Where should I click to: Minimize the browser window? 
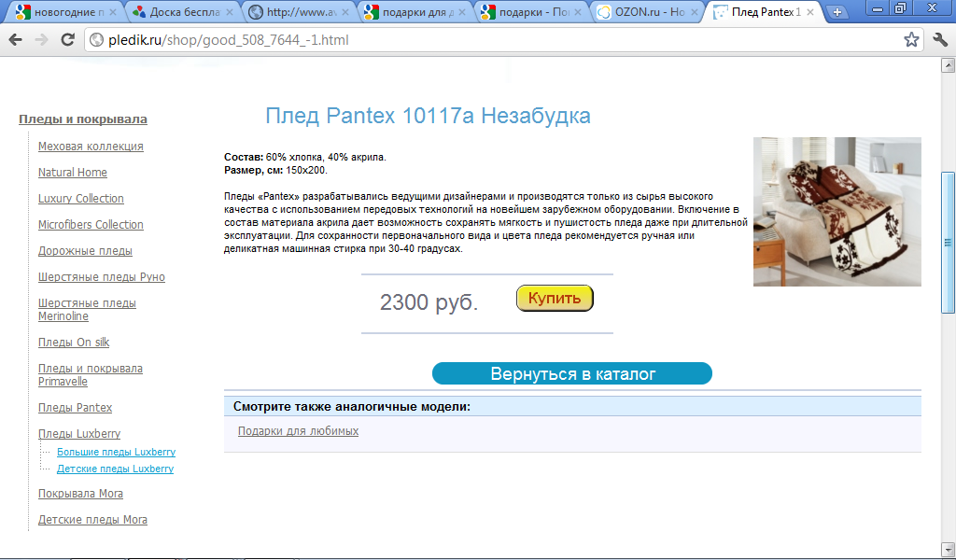tap(878, 7)
